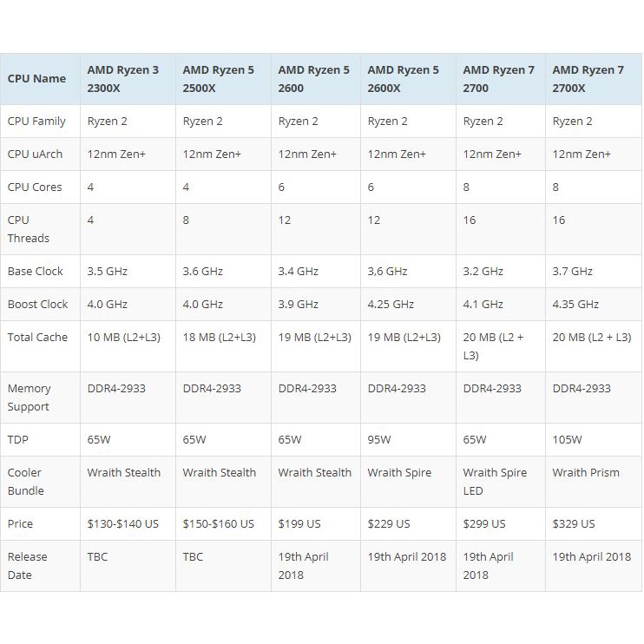Select the CPU Name header cell
The width and height of the screenshot is (644, 644).
coord(36,79)
